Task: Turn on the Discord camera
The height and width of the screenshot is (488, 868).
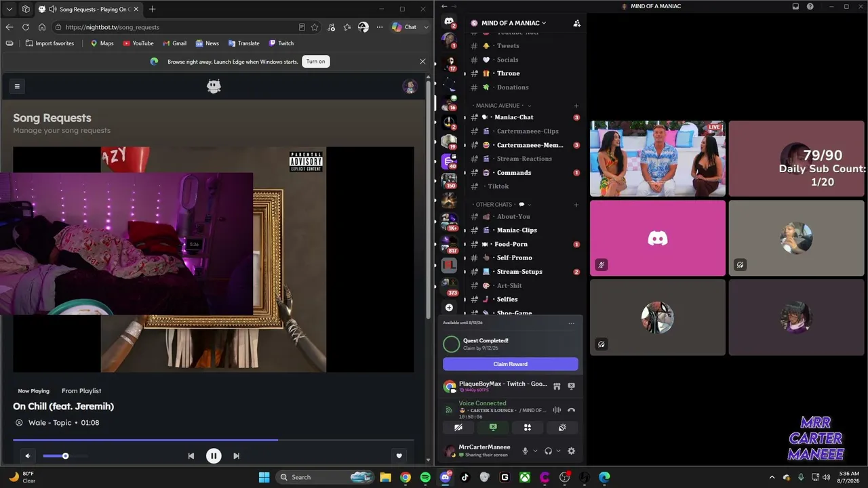Action: tap(458, 428)
